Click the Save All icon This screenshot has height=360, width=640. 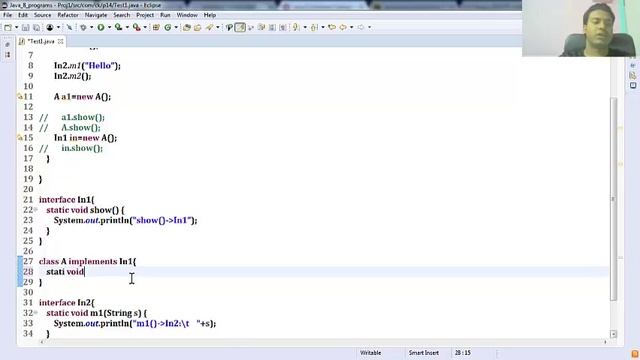click(36, 27)
